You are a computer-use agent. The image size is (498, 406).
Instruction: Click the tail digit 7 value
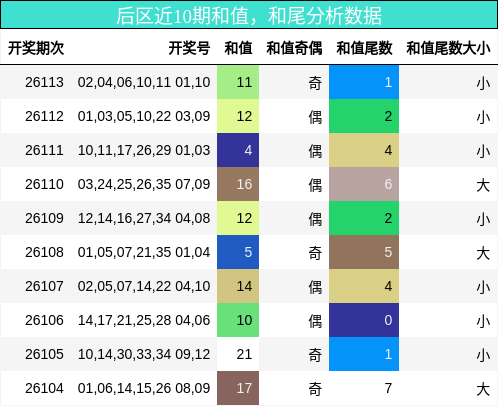point(388,388)
